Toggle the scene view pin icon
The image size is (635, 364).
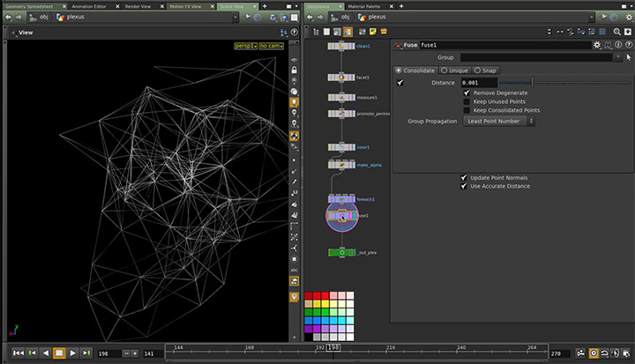(x=248, y=17)
